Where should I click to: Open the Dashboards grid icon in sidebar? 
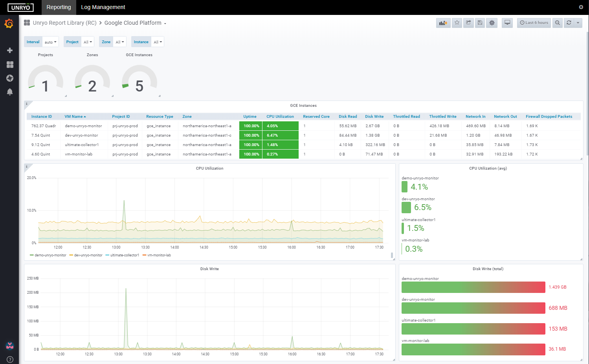coord(10,64)
